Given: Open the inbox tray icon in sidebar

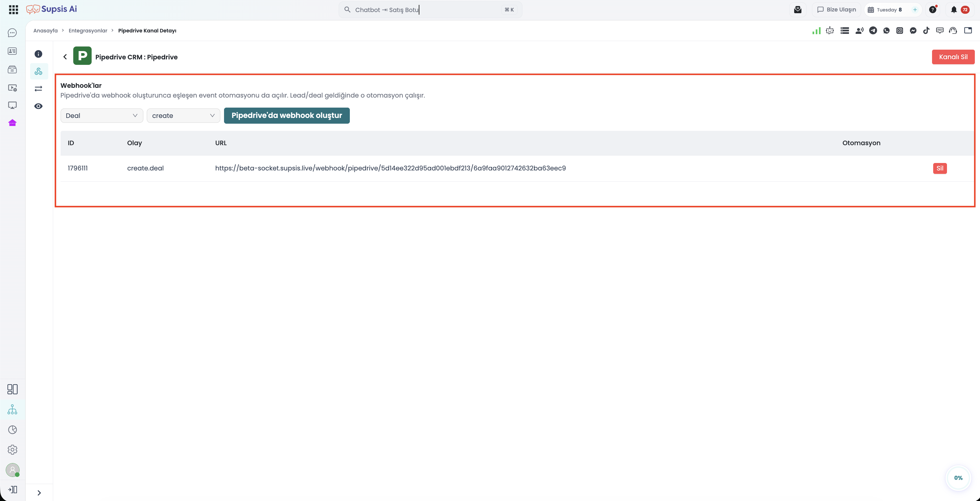Looking at the screenshot, I should pos(12,69).
